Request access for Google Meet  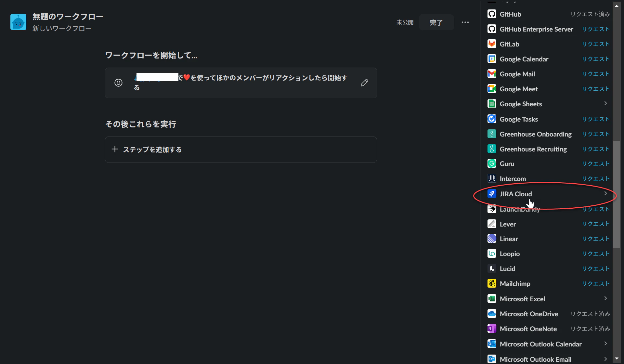coord(596,89)
